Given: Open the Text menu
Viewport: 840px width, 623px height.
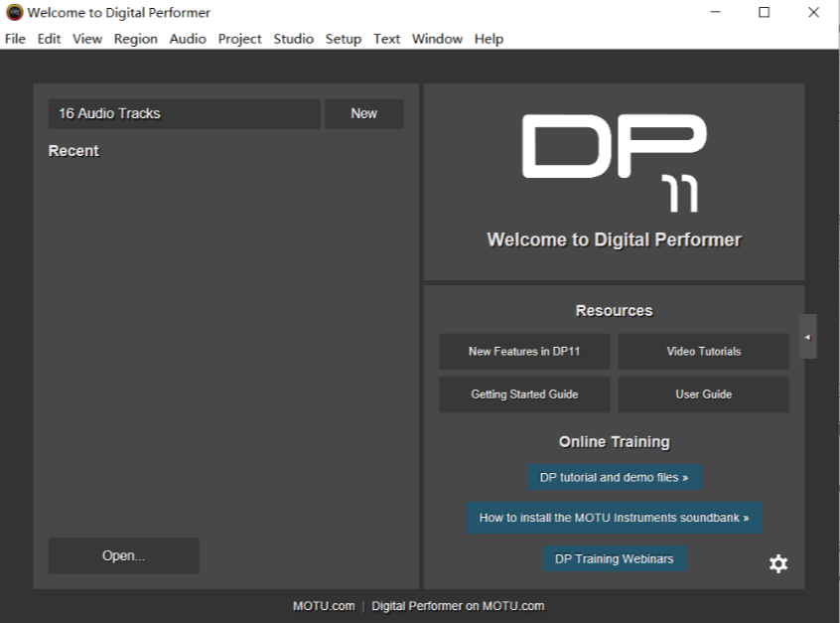Looking at the screenshot, I should point(387,39).
